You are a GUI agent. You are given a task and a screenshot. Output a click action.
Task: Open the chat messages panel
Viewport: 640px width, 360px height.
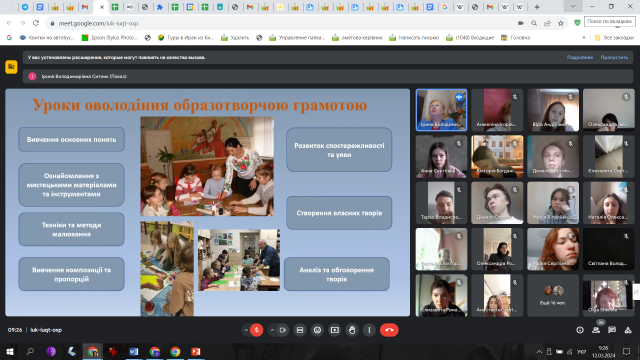click(x=612, y=330)
